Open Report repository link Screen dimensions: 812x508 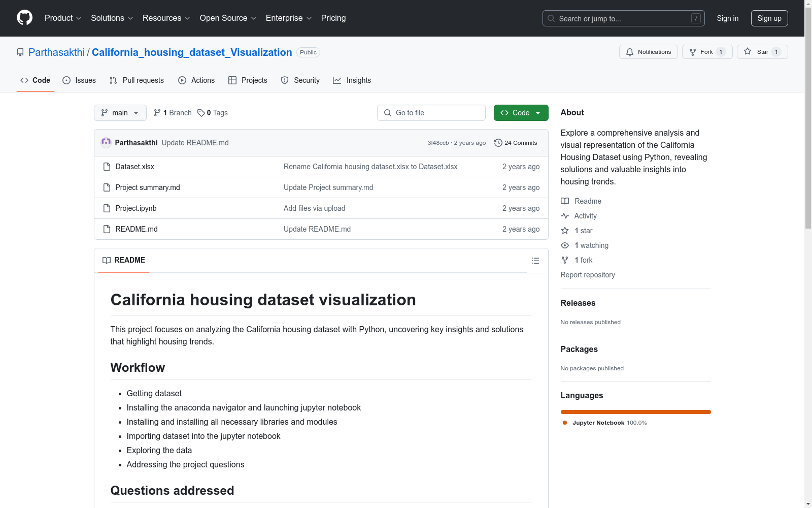click(x=588, y=275)
